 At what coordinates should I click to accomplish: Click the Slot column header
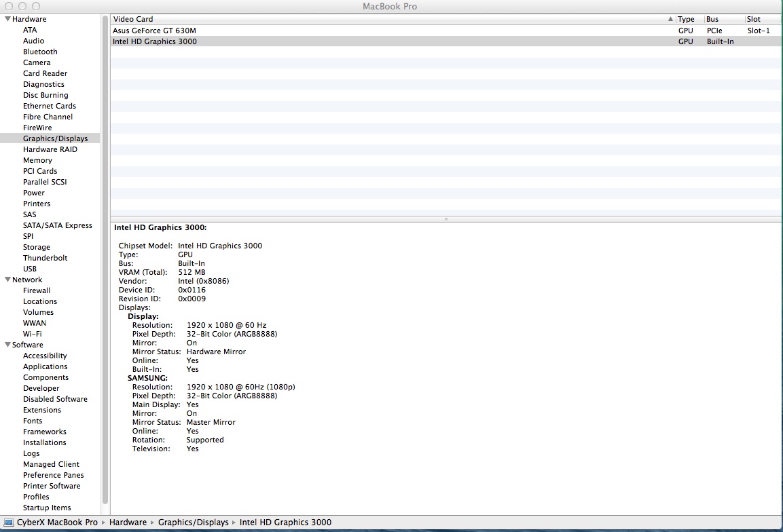pos(754,20)
